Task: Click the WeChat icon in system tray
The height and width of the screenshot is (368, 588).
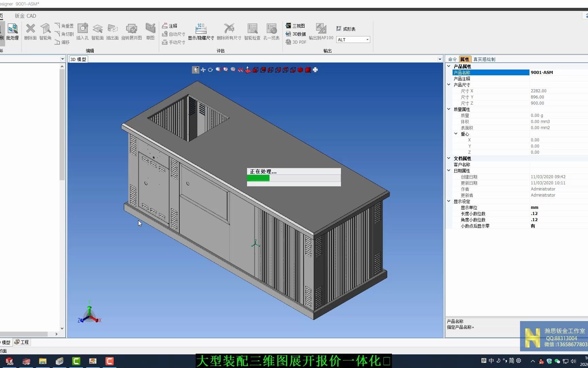Action: click(x=557, y=361)
